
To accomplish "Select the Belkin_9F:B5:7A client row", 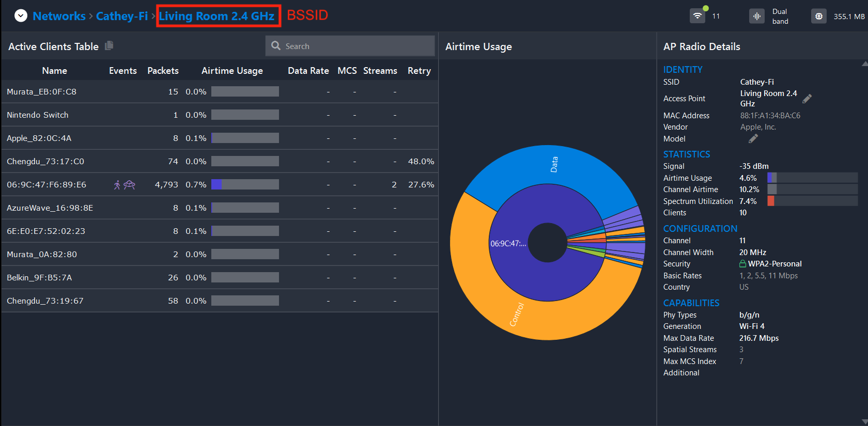I will pyautogui.click(x=220, y=277).
